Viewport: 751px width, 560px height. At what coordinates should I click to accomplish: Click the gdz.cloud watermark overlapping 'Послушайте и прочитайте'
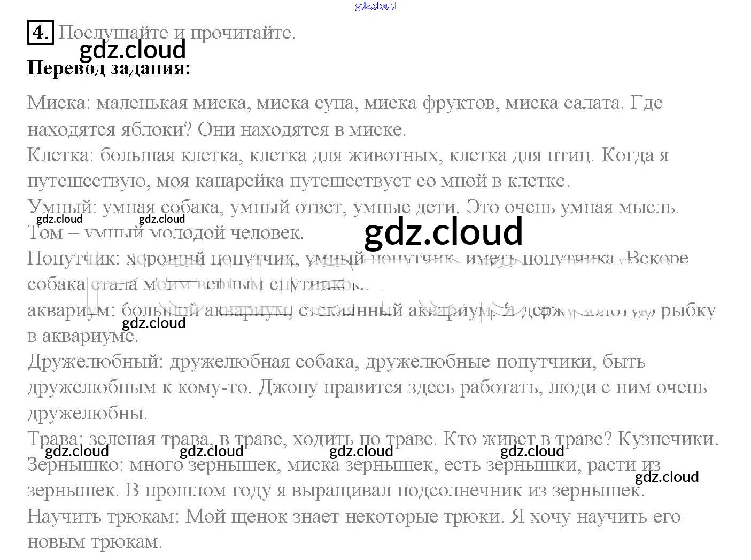click(x=132, y=50)
